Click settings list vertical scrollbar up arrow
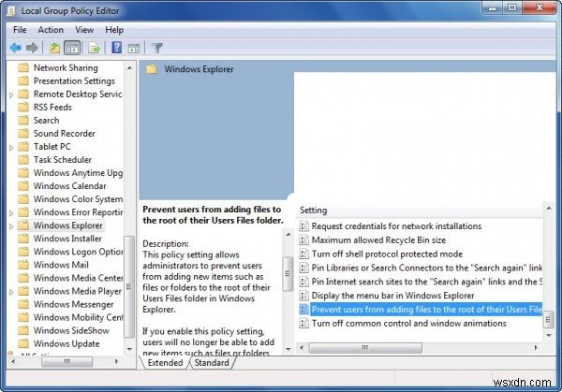The width and height of the screenshot is (562, 392). [549, 208]
